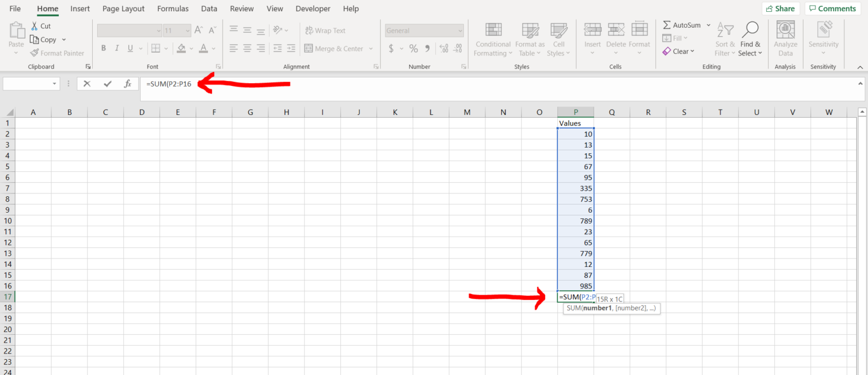Image resolution: width=868 pixels, height=375 pixels.
Task: Open Find & Select
Action: coord(750,40)
